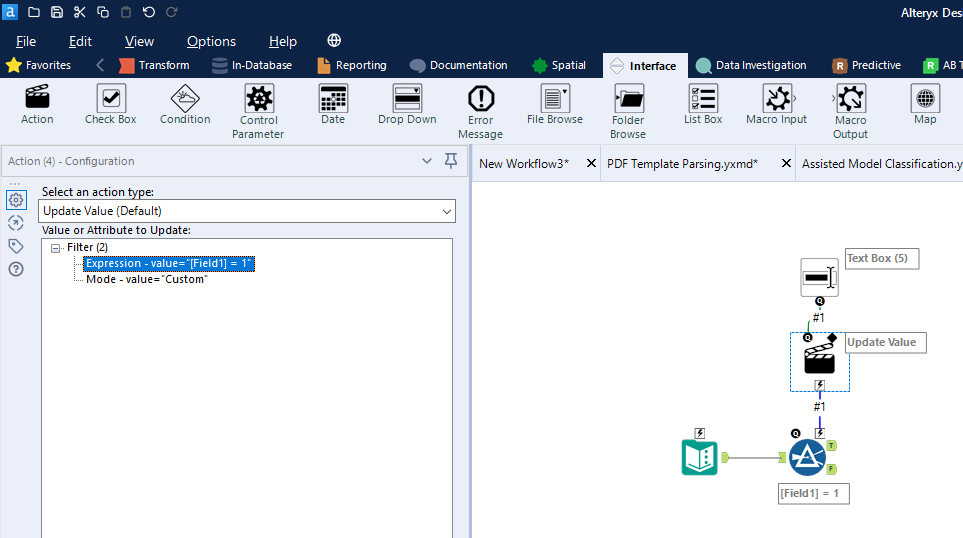This screenshot has height=538, width=963.
Task: Select the Drop Down tool
Action: click(x=407, y=105)
